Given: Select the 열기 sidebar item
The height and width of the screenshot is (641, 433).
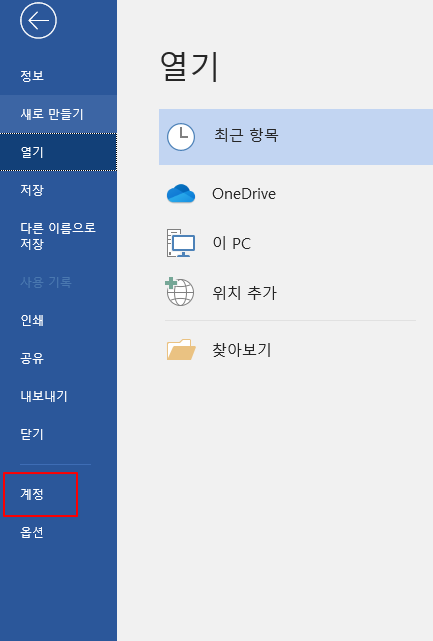Looking at the screenshot, I should [58, 152].
